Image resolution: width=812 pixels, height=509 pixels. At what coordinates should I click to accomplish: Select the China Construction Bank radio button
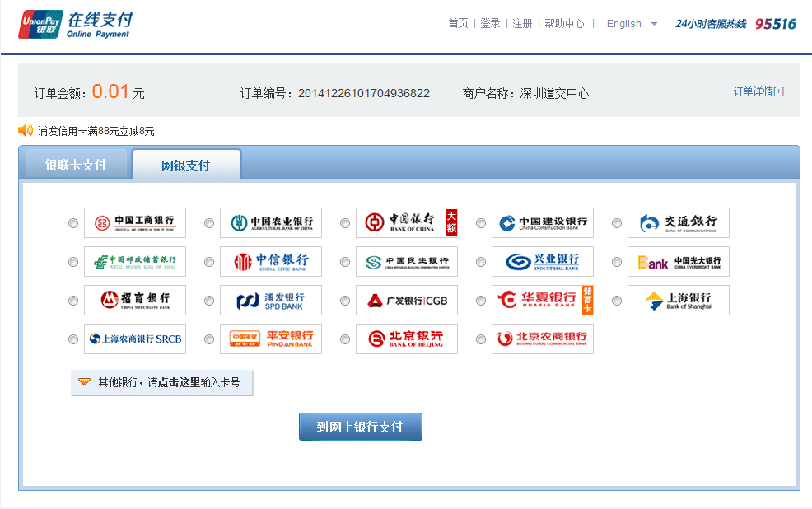tap(481, 223)
